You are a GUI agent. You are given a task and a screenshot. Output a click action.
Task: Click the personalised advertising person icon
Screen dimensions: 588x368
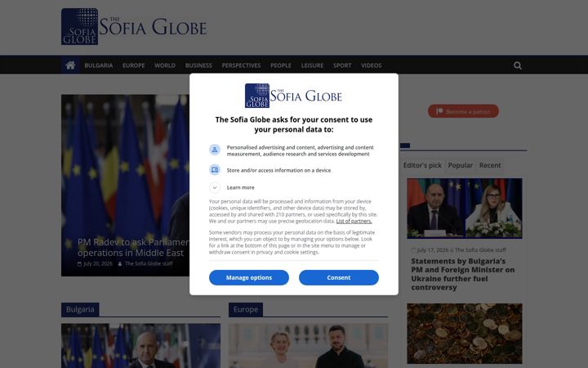point(215,150)
